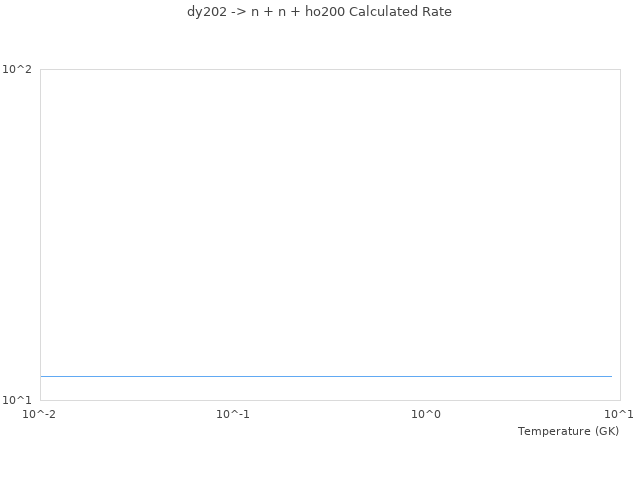Select the right end of the blue line

click(611, 376)
